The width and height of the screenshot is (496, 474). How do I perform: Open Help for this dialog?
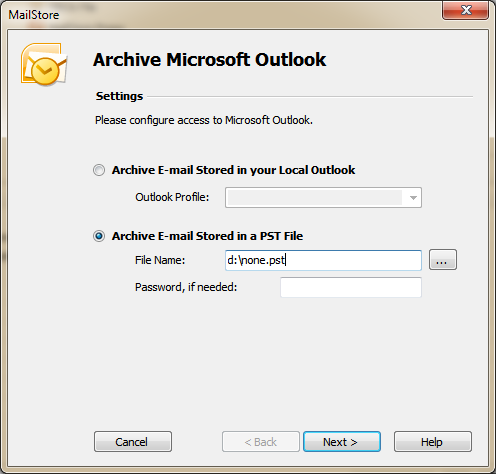click(x=433, y=442)
